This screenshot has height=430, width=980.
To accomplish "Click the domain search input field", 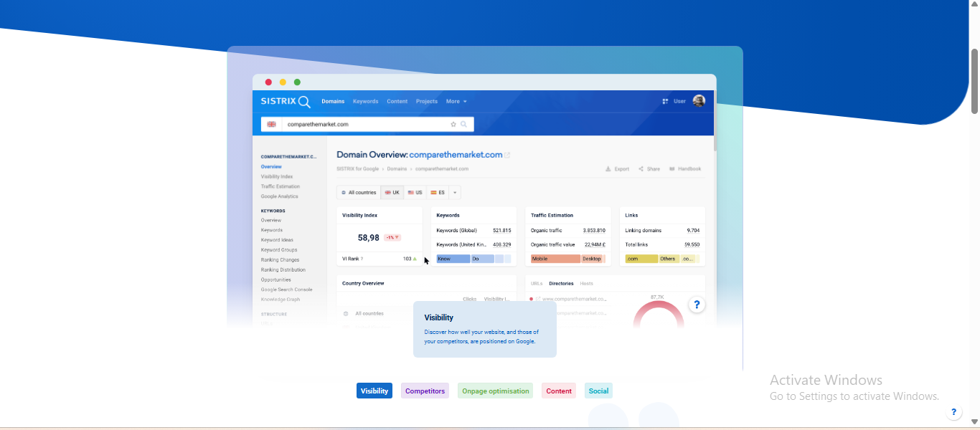I will click(367, 124).
